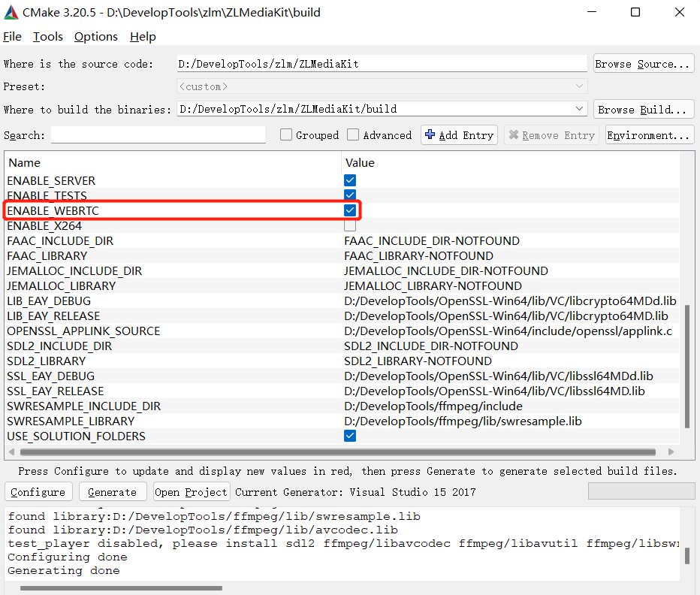
Task: Click the libssl64MD.lib path value
Action: pyautogui.click(x=494, y=391)
